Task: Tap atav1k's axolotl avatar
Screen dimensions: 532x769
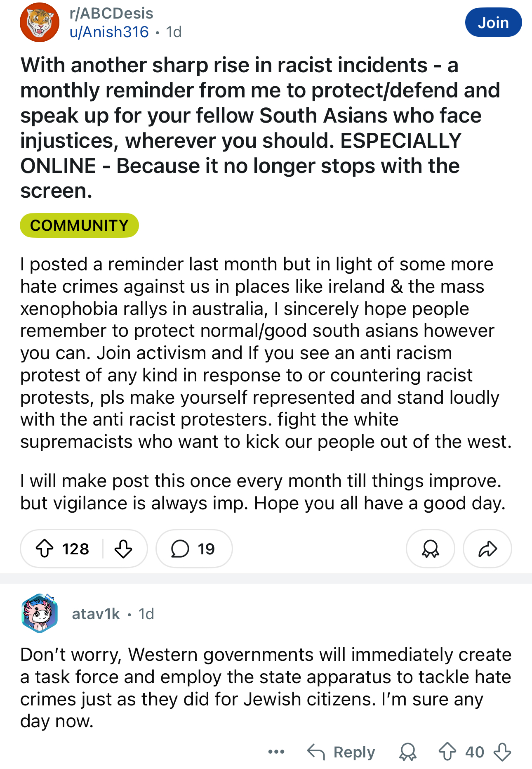Action: [x=39, y=613]
